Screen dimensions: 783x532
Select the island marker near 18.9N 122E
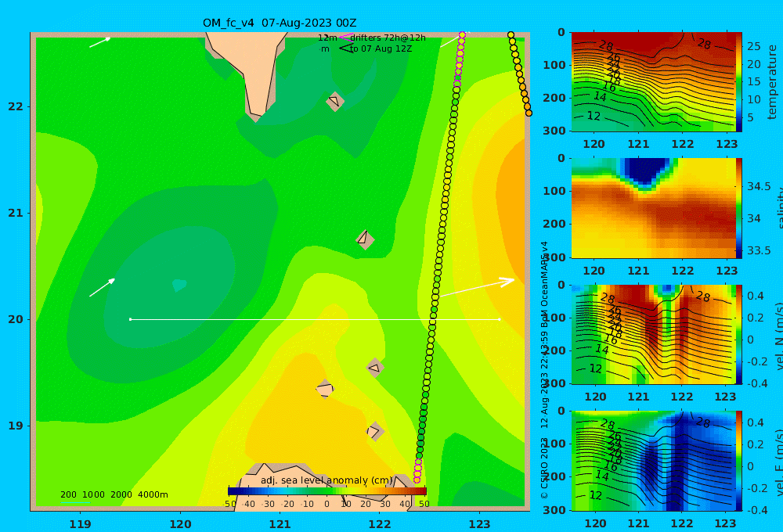[374, 431]
